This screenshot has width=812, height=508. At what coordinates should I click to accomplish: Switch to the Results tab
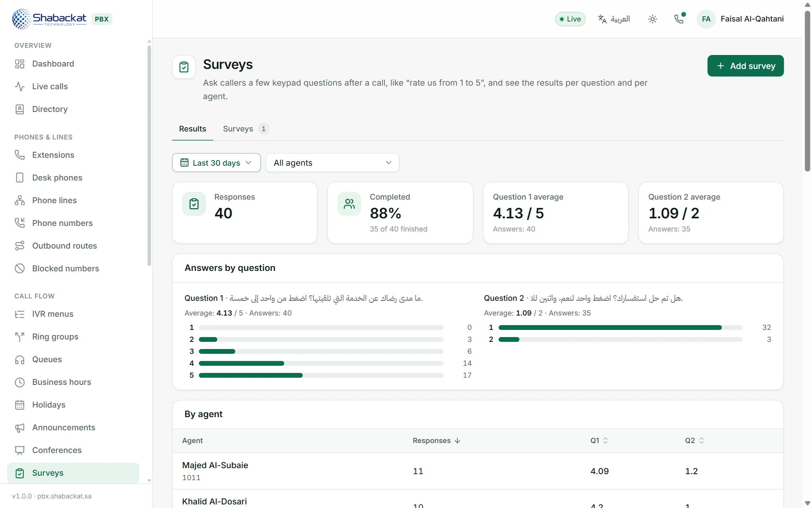pos(193,129)
